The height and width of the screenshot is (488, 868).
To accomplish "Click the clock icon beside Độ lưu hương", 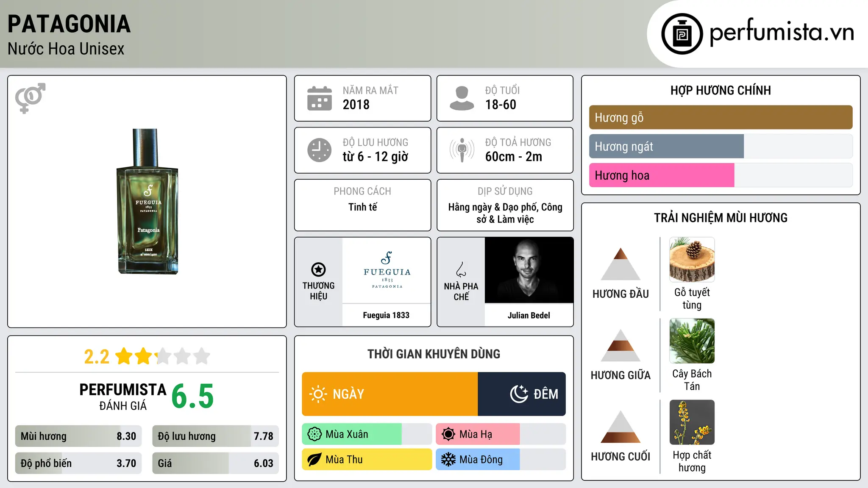I will coord(320,150).
